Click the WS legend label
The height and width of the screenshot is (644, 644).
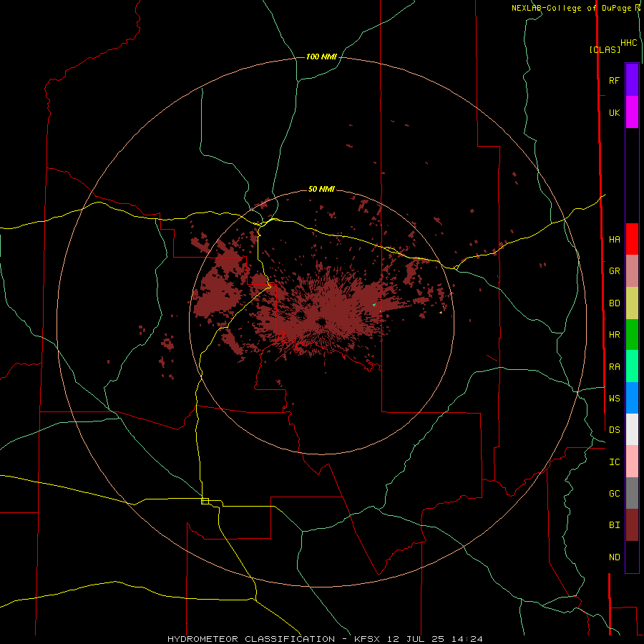614,398
